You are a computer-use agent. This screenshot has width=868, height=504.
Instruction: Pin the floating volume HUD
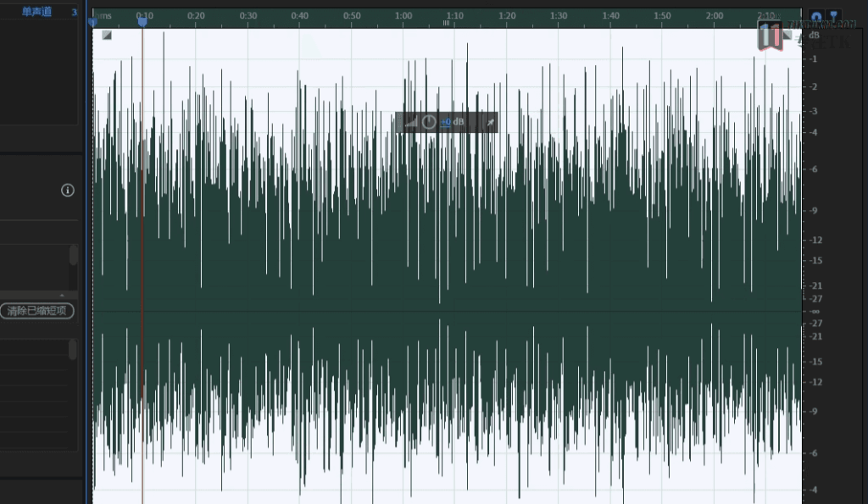pyautogui.click(x=489, y=123)
